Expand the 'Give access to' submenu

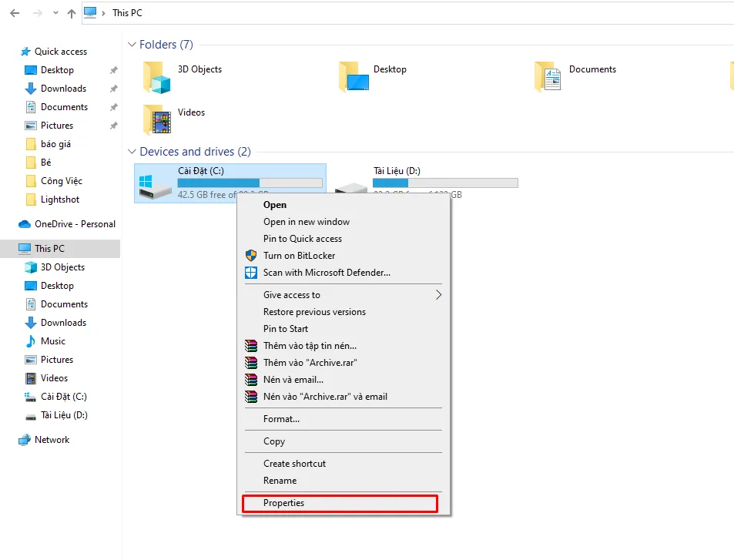293,294
